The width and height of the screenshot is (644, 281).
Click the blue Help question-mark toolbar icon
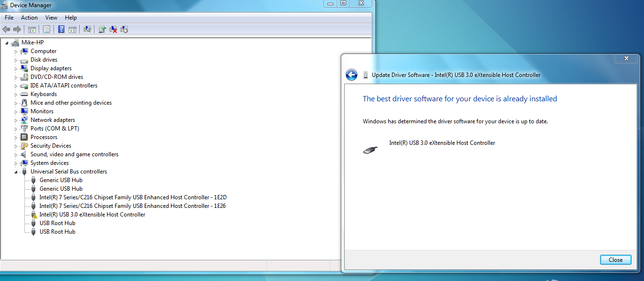[62, 29]
